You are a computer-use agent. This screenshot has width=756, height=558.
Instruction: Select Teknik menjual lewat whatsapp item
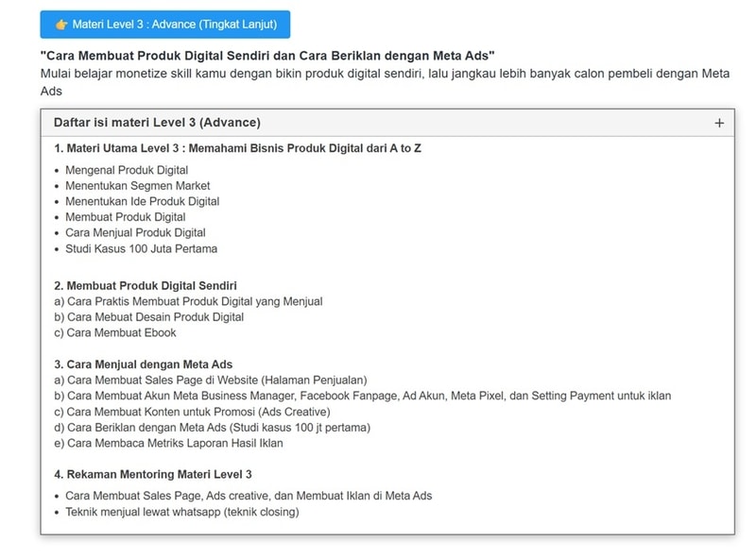[181, 512]
